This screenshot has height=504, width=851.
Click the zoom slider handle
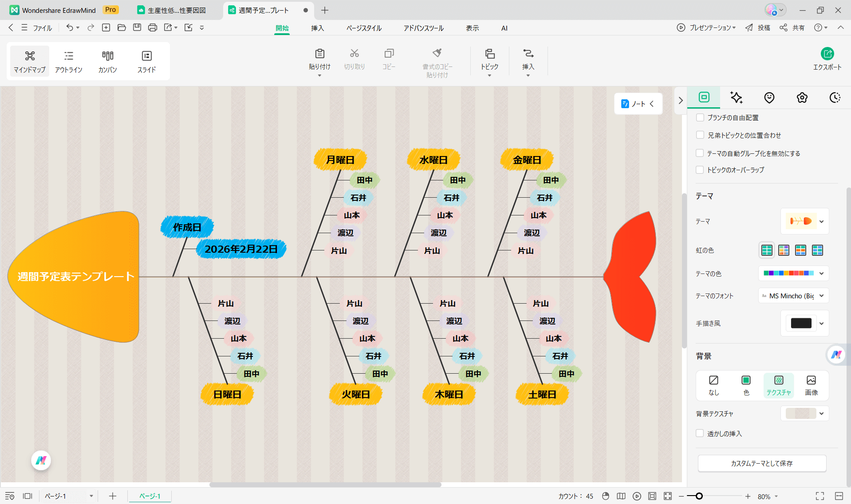tap(699, 496)
